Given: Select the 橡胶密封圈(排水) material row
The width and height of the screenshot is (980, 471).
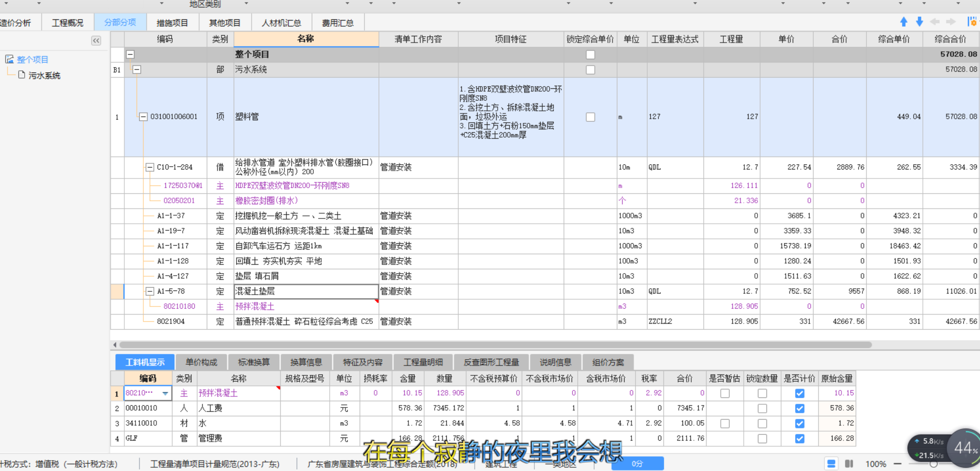Looking at the screenshot, I should (267, 201).
